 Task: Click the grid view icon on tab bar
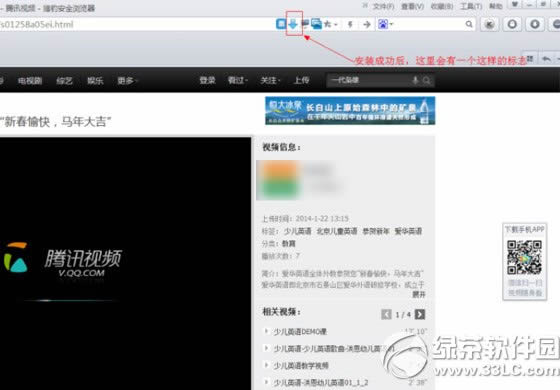coord(530,58)
